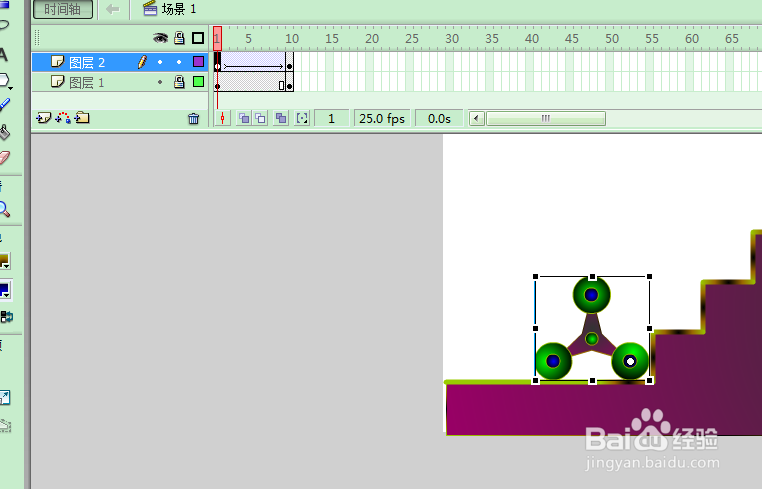Enable onion skin
The width and height of the screenshot is (762, 489).
click(x=243, y=119)
